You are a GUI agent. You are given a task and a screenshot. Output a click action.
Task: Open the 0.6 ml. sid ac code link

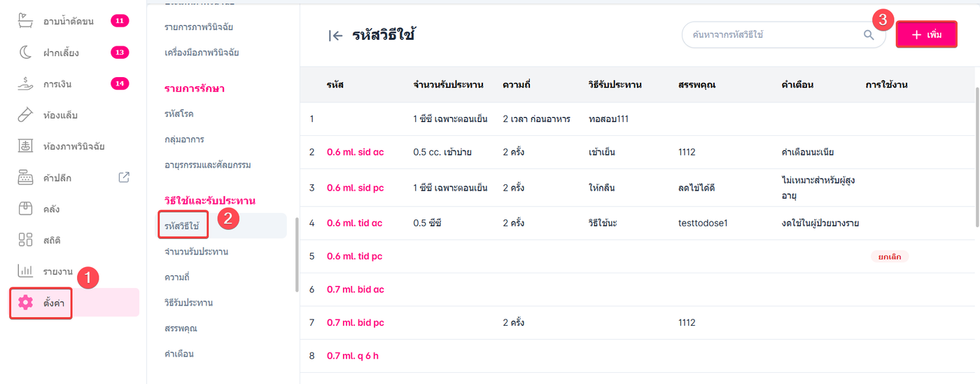pyautogui.click(x=355, y=152)
